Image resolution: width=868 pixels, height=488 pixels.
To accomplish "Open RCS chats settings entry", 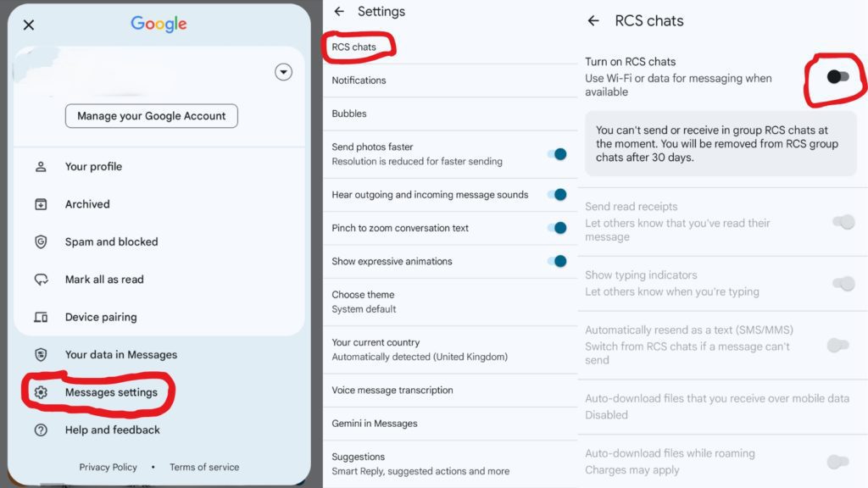I will click(450, 47).
